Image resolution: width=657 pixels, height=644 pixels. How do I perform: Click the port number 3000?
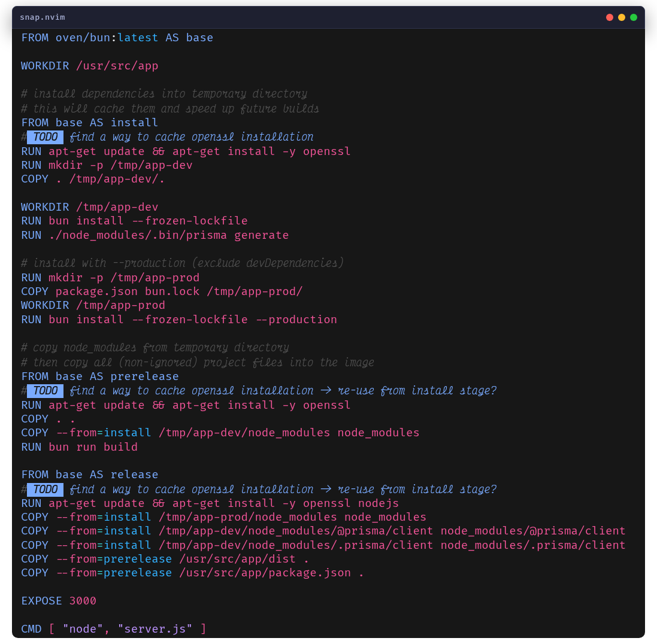click(x=83, y=601)
